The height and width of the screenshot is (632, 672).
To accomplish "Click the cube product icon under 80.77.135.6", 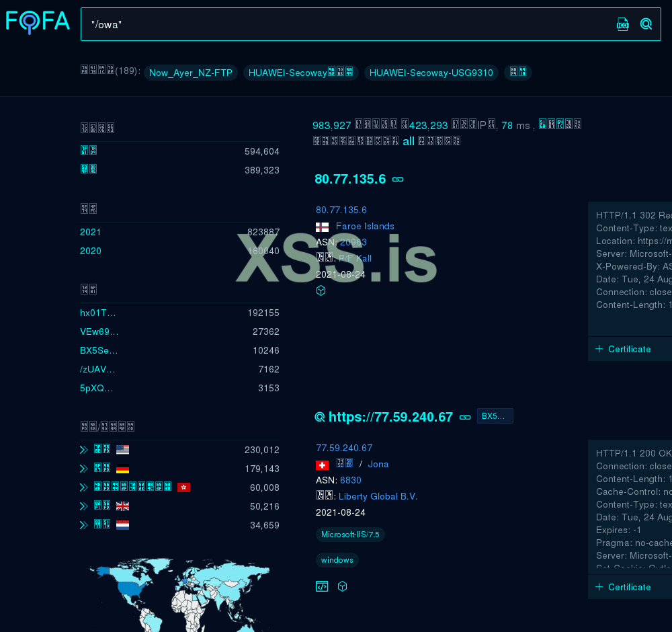I will click(321, 290).
